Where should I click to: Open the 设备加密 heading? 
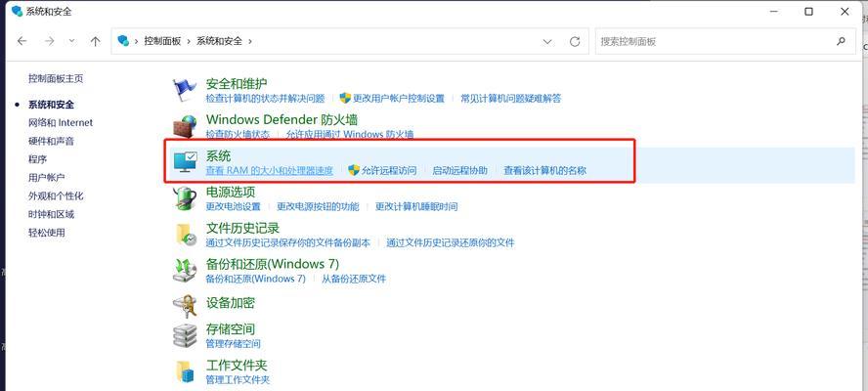click(x=231, y=303)
